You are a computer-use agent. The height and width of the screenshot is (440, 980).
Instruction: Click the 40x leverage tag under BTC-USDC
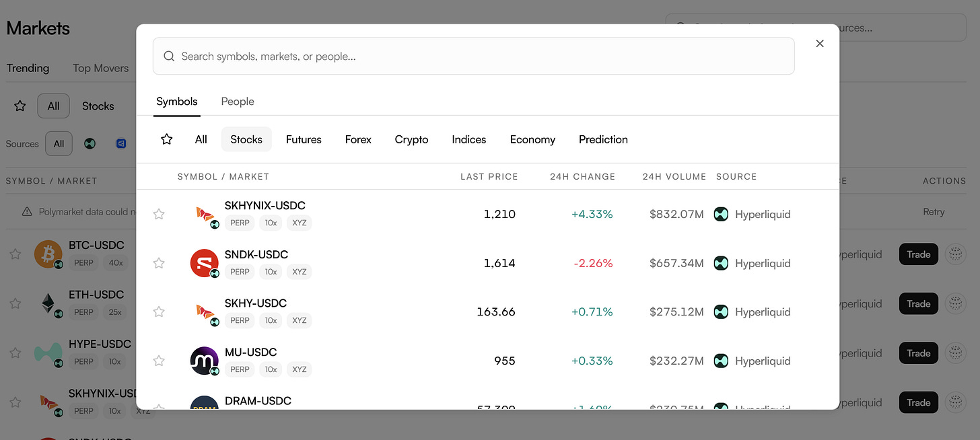(116, 263)
